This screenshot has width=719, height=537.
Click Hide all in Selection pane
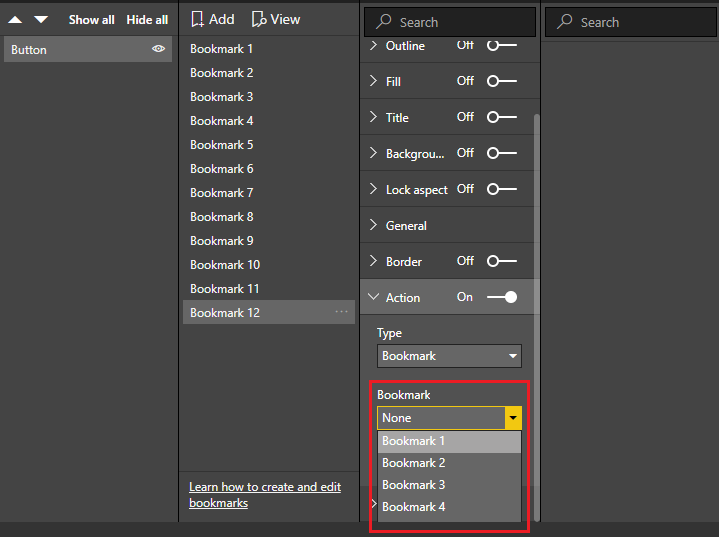pos(147,20)
